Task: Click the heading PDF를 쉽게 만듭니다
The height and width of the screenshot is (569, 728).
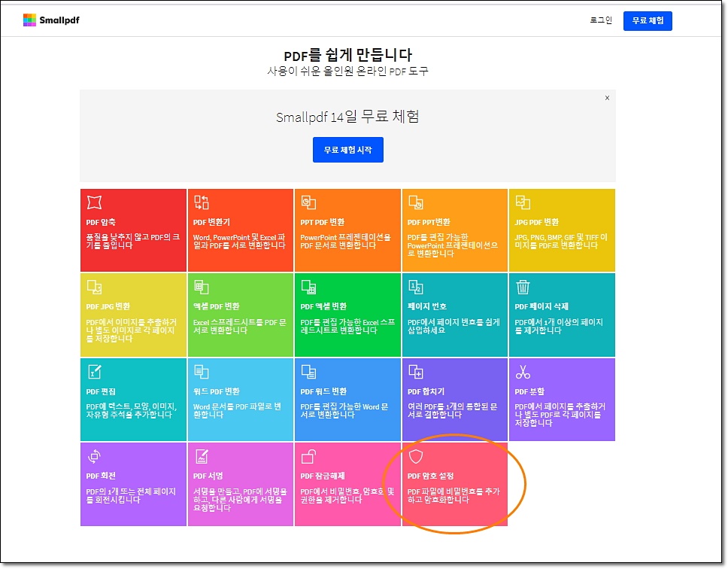Action: (x=347, y=55)
